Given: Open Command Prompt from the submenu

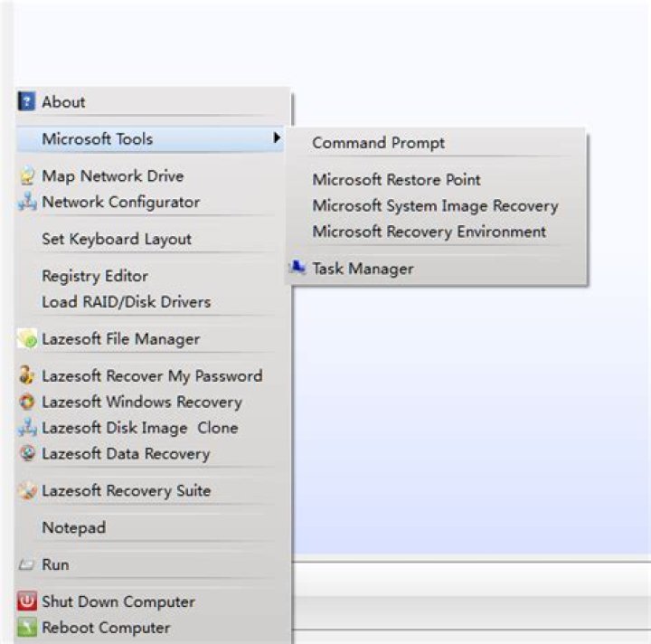Looking at the screenshot, I should point(436,143).
